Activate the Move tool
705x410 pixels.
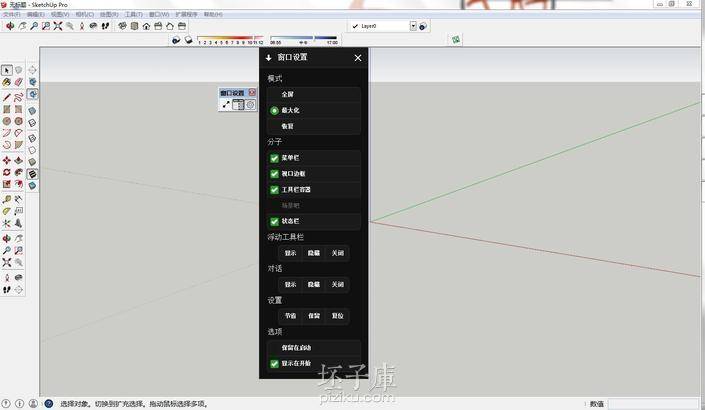tap(6, 160)
